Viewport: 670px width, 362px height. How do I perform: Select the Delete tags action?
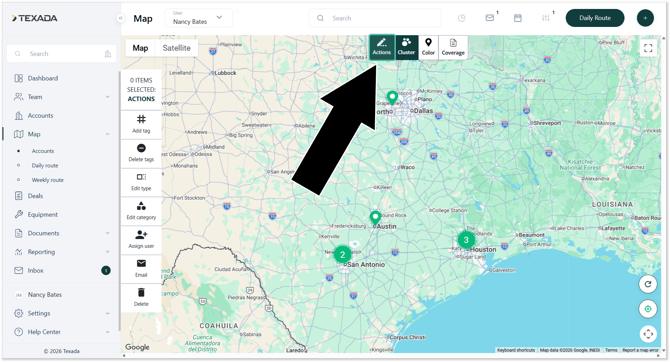tap(141, 153)
